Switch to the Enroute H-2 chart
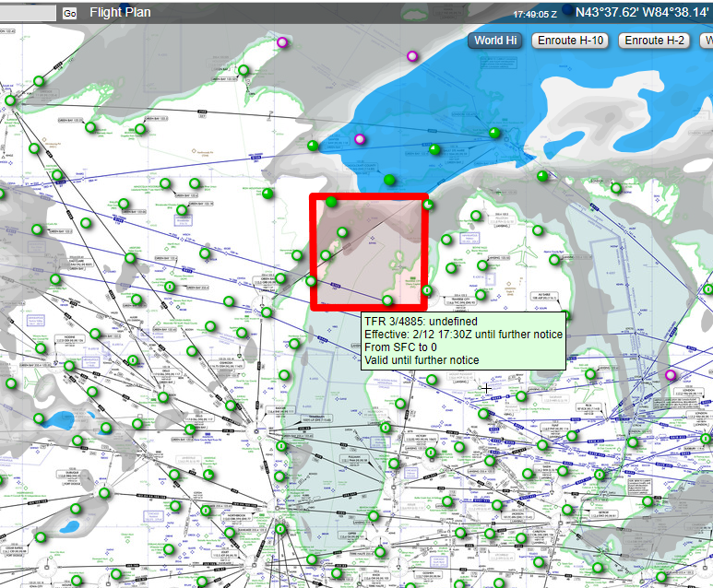 (654, 41)
